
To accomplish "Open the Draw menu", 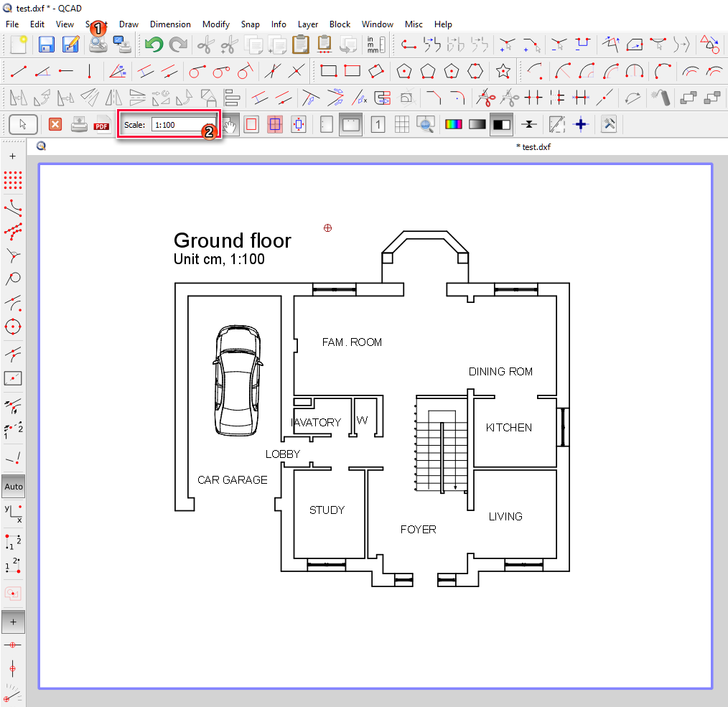I will (129, 24).
